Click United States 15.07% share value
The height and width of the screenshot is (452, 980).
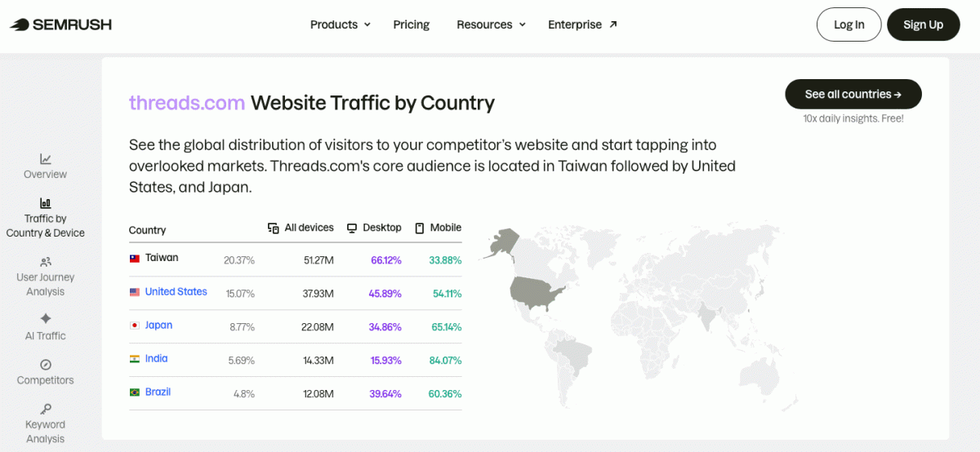[240, 294]
